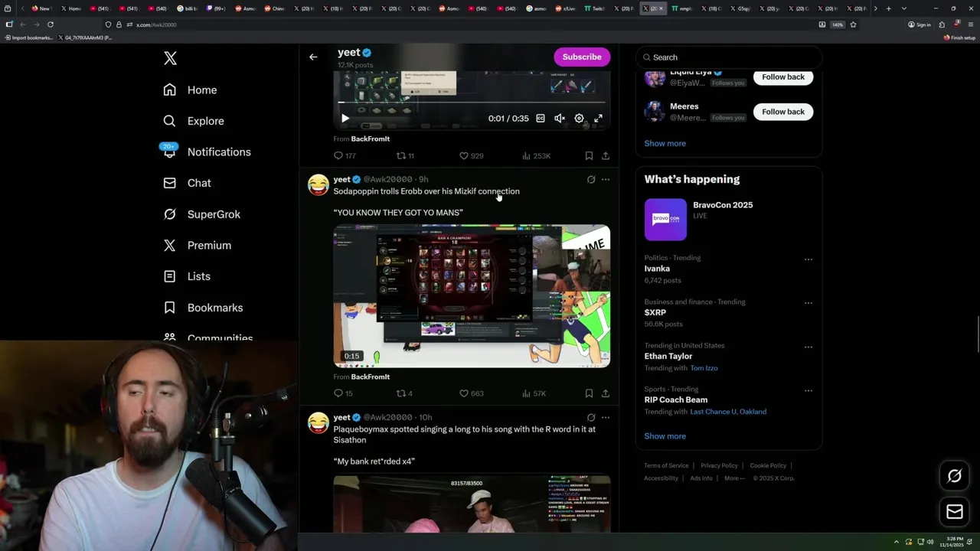Seek on the top video progress bar

tap(472, 103)
